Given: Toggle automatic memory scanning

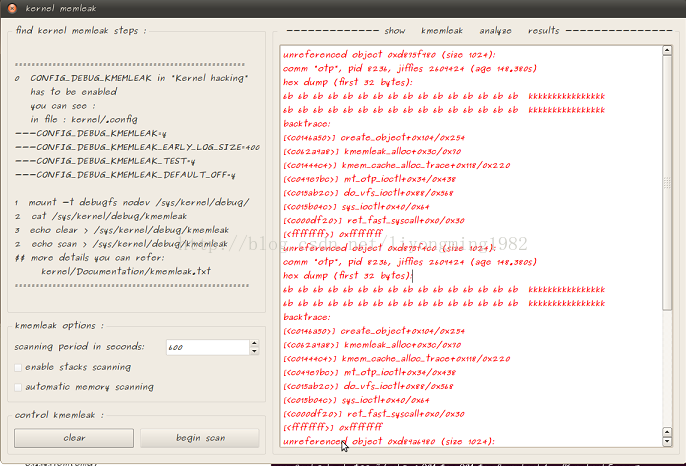Looking at the screenshot, I should coord(19,386).
